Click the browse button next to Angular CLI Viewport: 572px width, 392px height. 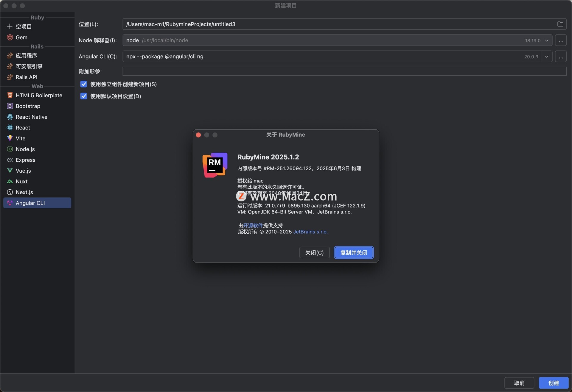point(561,57)
